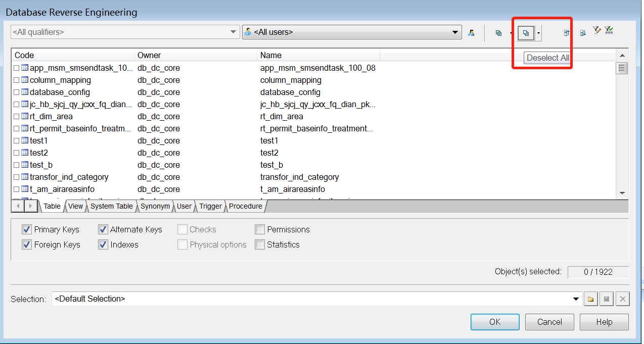Toggle the Enable Filter checkmark icon
Viewport: 644px width, 344px height.
click(609, 30)
